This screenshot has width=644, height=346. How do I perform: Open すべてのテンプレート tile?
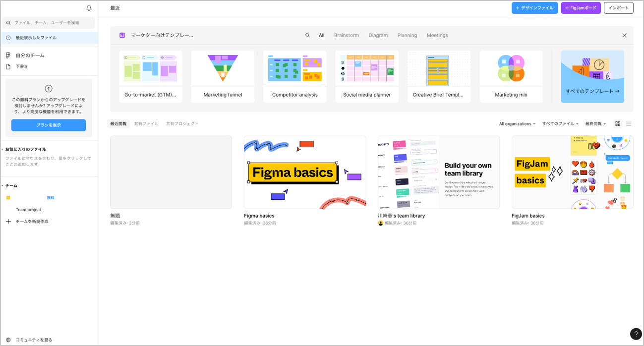[592, 76]
